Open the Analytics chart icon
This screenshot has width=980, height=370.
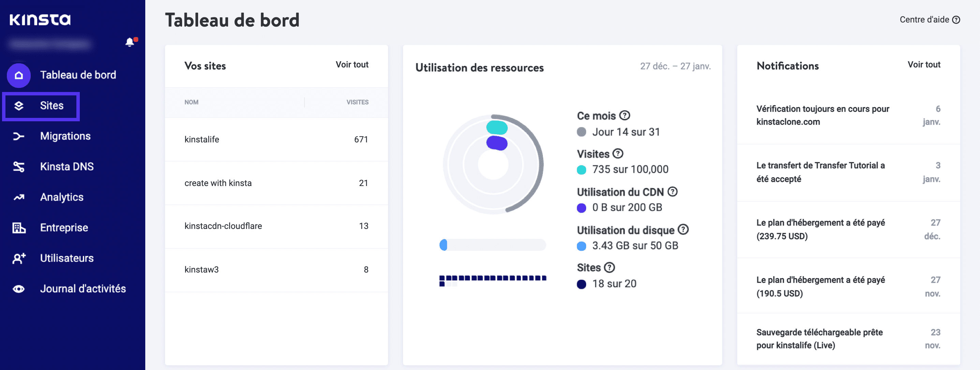(19, 197)
